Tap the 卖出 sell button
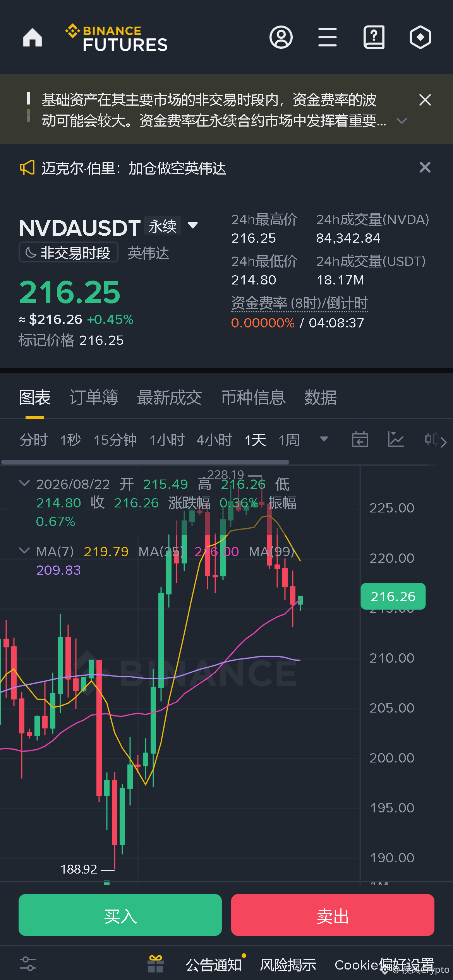Image resolution: width=453 pixels, height=980 pixels. pyautogui.click(x=333, y=915)
